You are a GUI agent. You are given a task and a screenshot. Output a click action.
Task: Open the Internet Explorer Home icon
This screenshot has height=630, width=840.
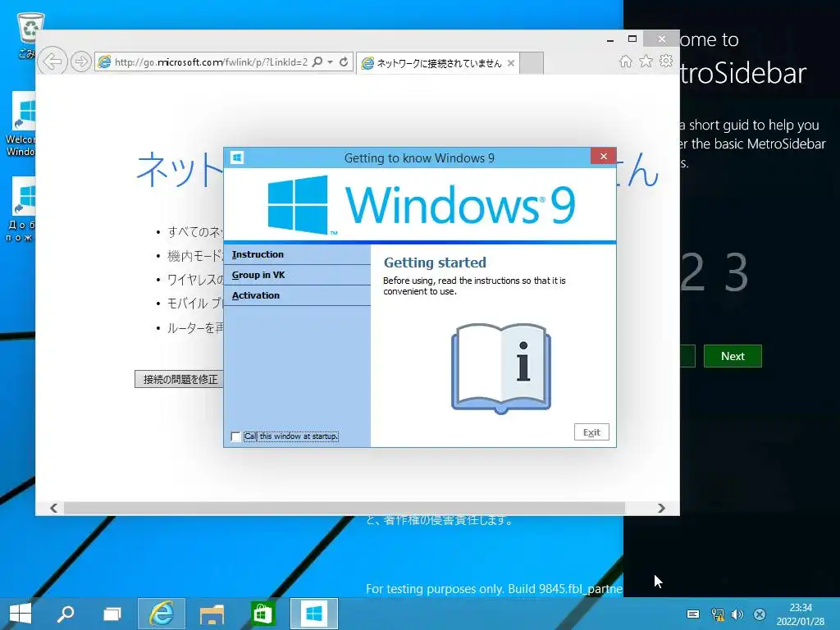(x=626, y=61)
